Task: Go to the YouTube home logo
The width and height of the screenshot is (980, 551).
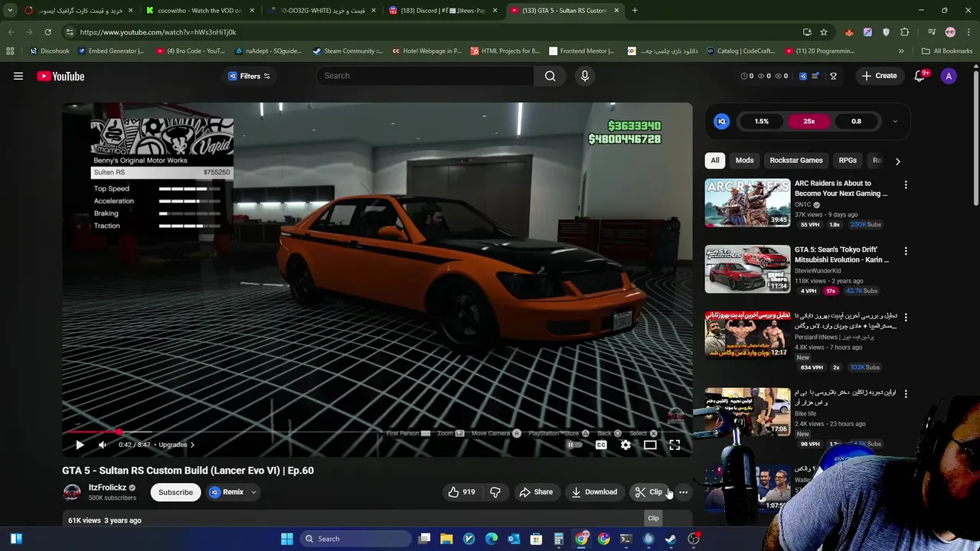Action: [x=60, y=76]
